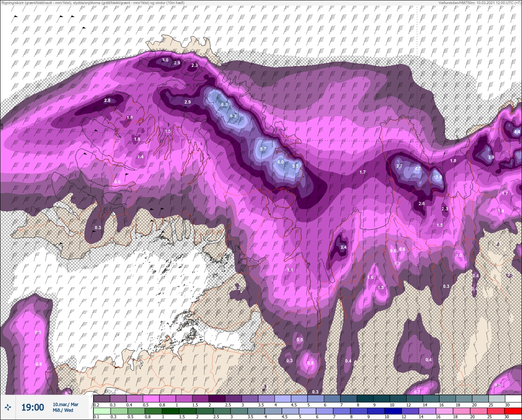Select red bottom legend swatch at 30
This screenshot has height=420, width=522.
(x=513, y=411)
